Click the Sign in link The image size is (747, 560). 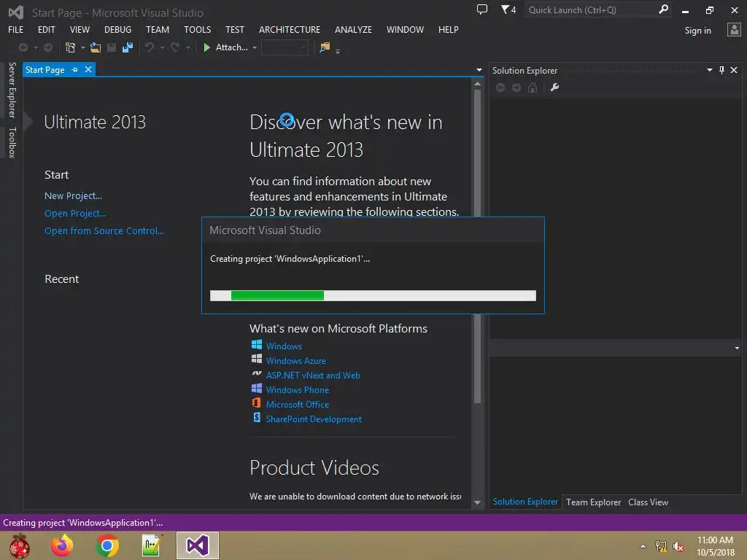coord(697,31)
